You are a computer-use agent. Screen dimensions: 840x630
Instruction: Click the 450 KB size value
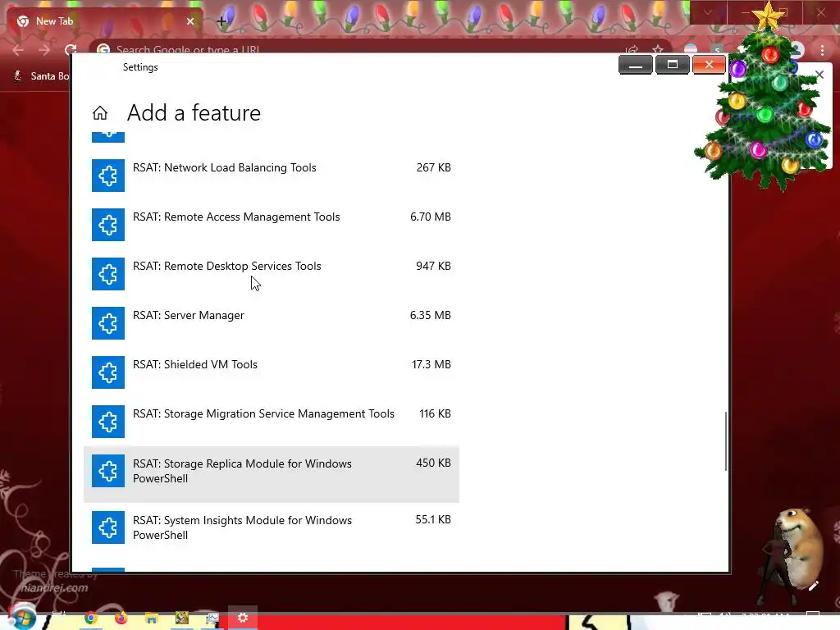point(433,463)
